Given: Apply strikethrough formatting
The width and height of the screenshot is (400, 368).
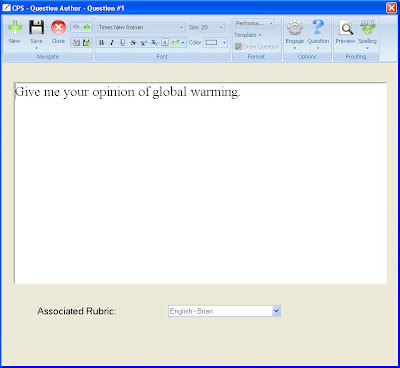Looking at the screenshot, I should point(133,42).
